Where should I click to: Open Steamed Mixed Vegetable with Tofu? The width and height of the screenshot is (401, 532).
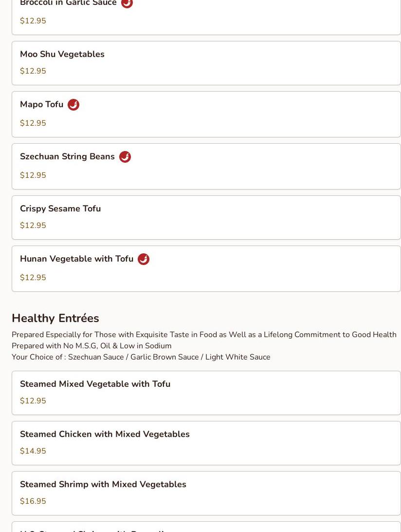[x=206, y=393]
